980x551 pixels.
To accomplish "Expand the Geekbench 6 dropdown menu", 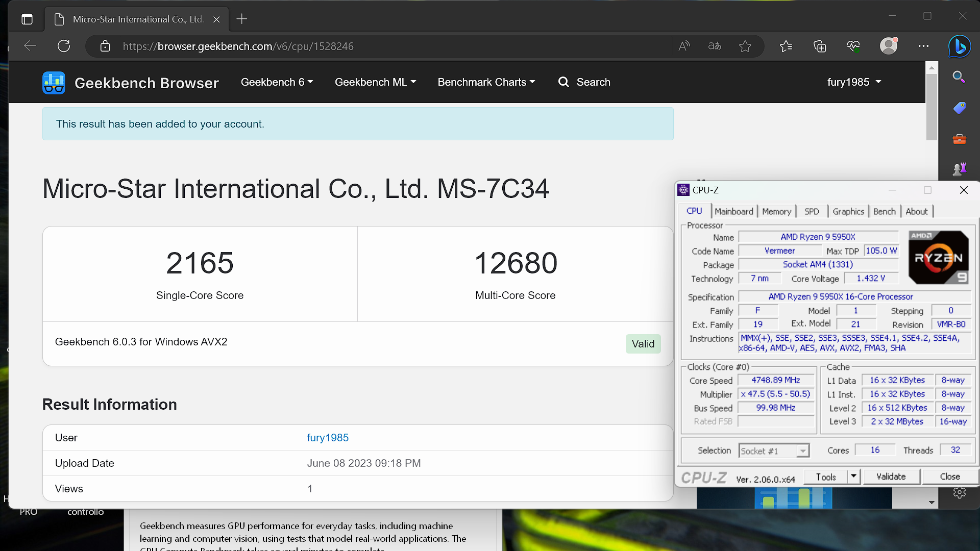I will pyautogui.click(x=277, y=82).
